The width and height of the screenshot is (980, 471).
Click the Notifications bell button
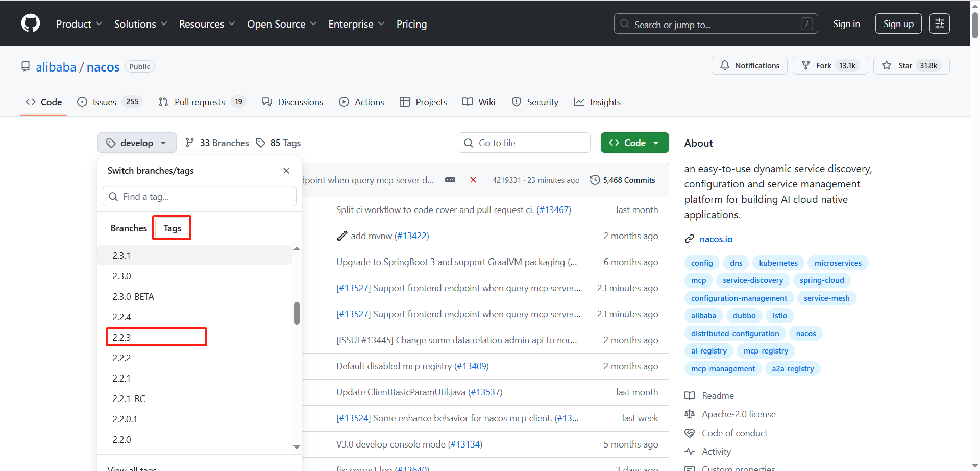(x=749, y=65)
